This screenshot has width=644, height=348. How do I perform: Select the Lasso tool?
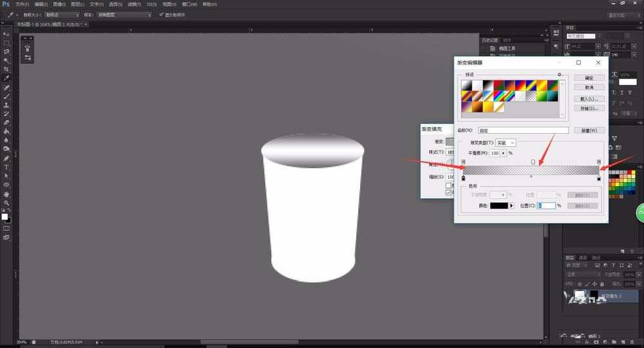point(6,51)
